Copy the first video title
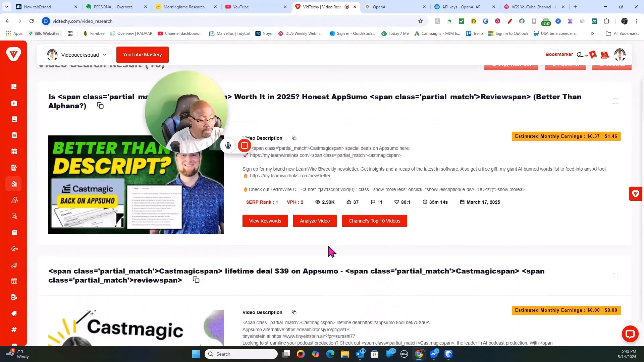The image size is (644, 362). [x=100, y=106]
